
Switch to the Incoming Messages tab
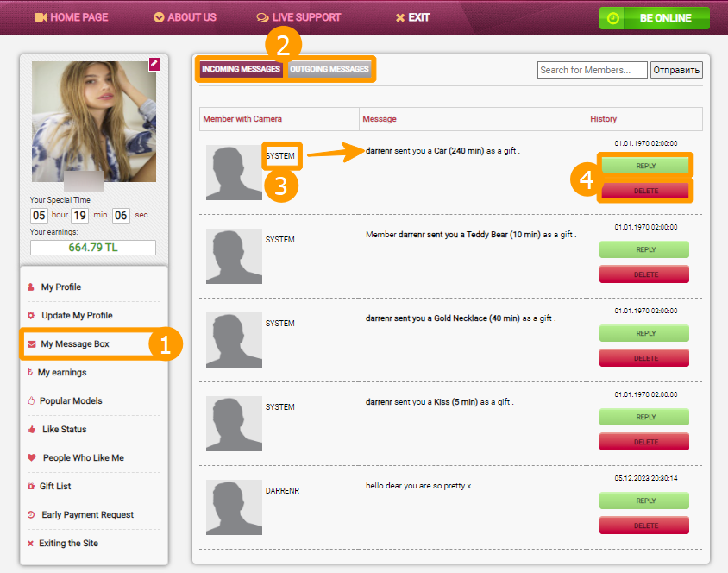click(x=241, y=69)
